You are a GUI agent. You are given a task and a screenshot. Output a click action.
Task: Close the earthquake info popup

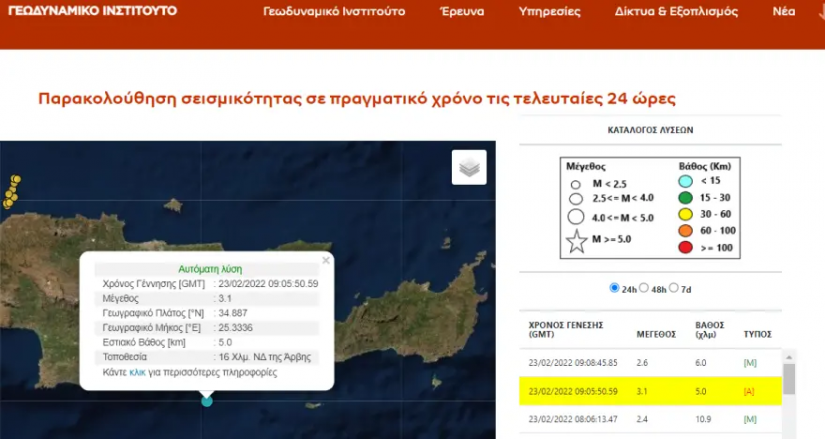(x=326, y=260)
